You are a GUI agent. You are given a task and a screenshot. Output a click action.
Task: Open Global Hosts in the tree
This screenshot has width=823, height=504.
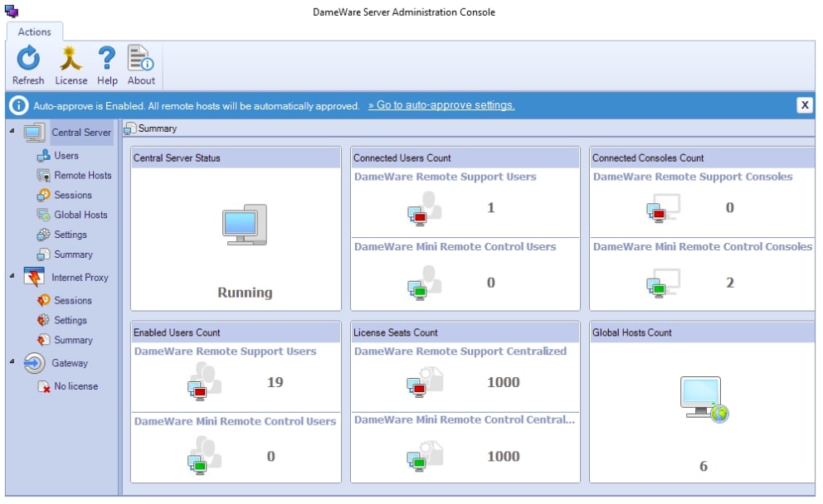tap(80, 215)
